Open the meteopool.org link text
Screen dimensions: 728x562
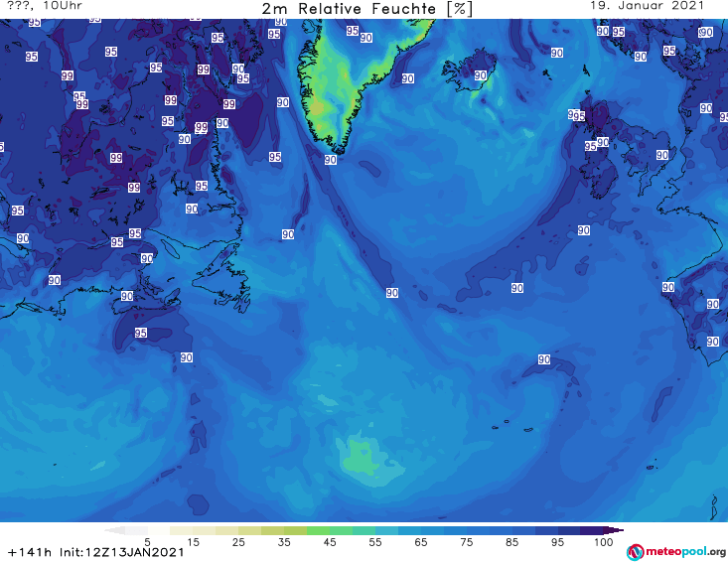point(685,552)
